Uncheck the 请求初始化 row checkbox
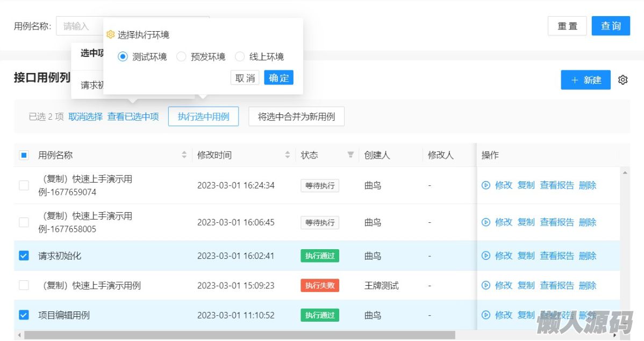Screen dimensions: 644x341 pyautogui.click(x=24, y=256)
